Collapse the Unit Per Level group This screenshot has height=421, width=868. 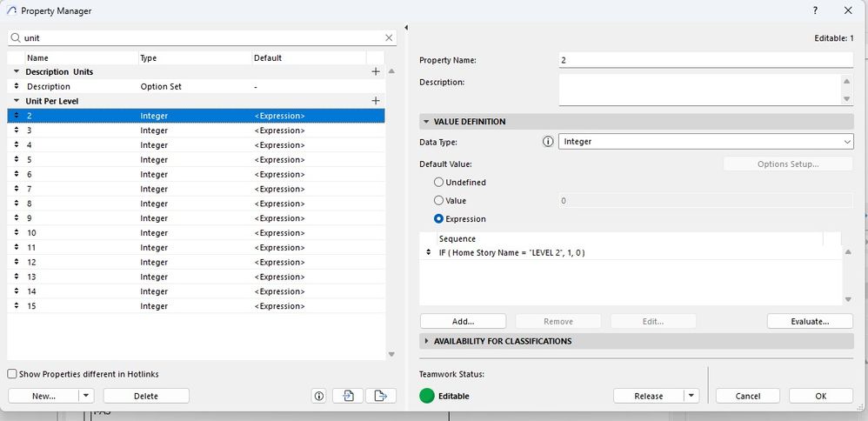point(17,101)
